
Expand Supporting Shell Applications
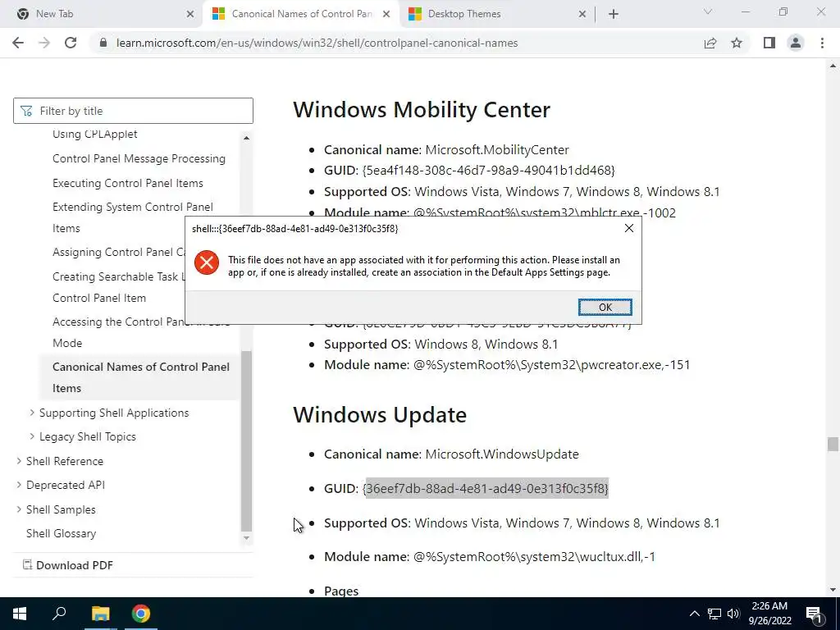[x=32, y=413]
